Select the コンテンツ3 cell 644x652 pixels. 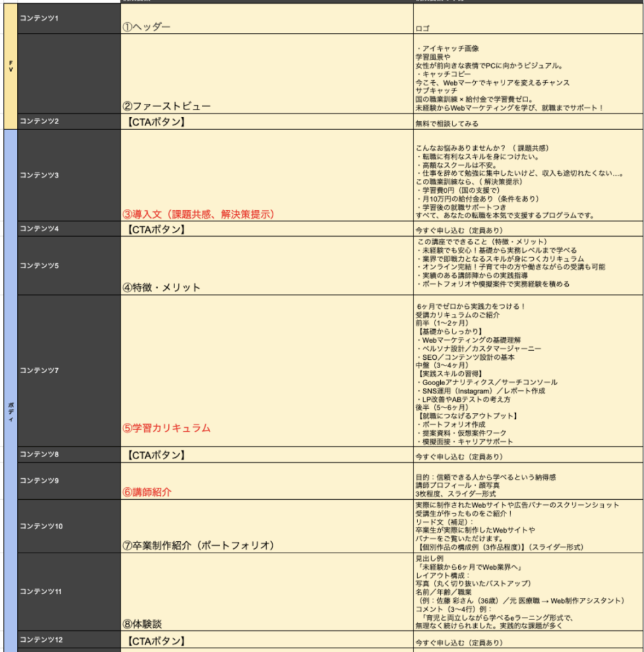tap(69, 175)
